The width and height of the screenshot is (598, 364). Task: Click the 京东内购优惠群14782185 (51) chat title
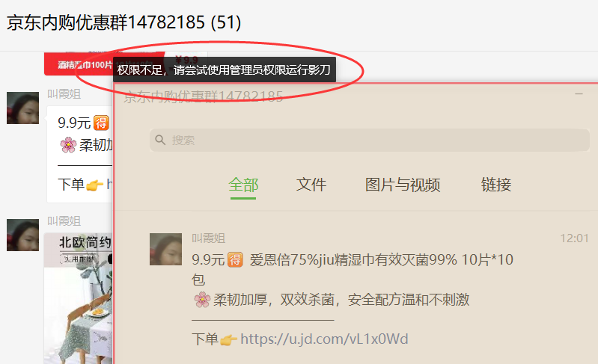124,22
